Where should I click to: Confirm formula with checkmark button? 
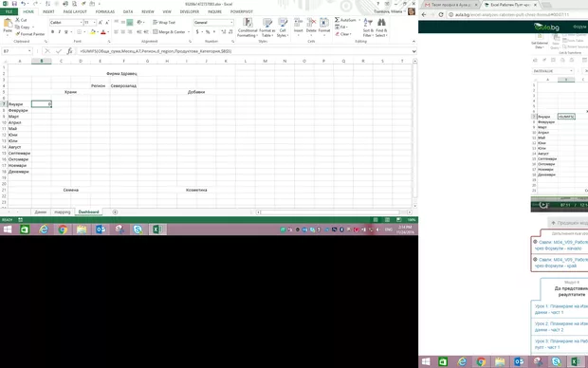59,51
